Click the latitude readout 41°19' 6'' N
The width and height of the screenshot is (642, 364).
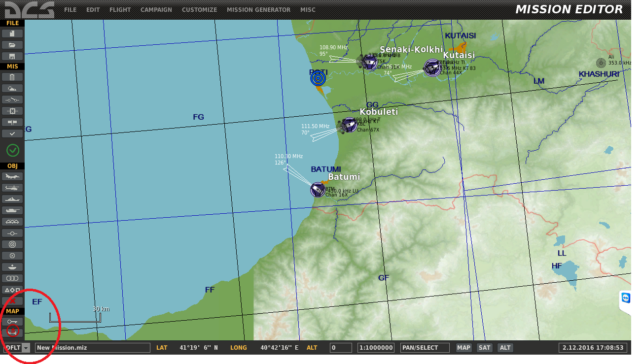[x=198, y=348]
